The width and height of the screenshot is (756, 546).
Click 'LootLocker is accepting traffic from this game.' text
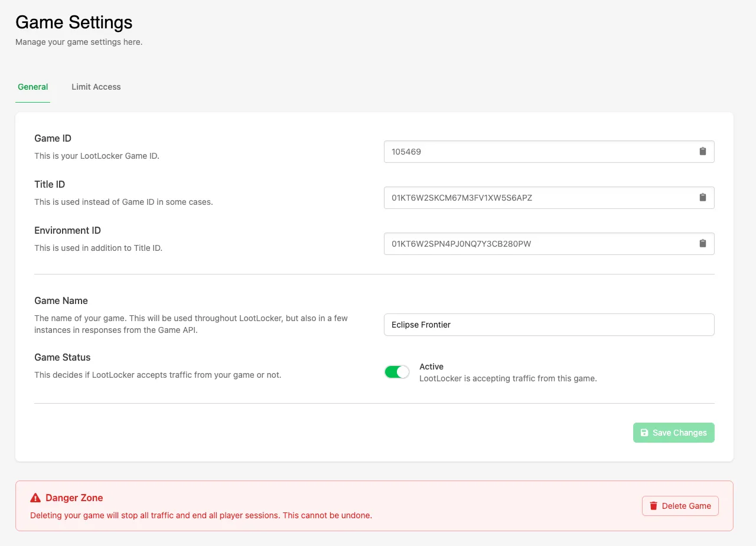[508, 378]
